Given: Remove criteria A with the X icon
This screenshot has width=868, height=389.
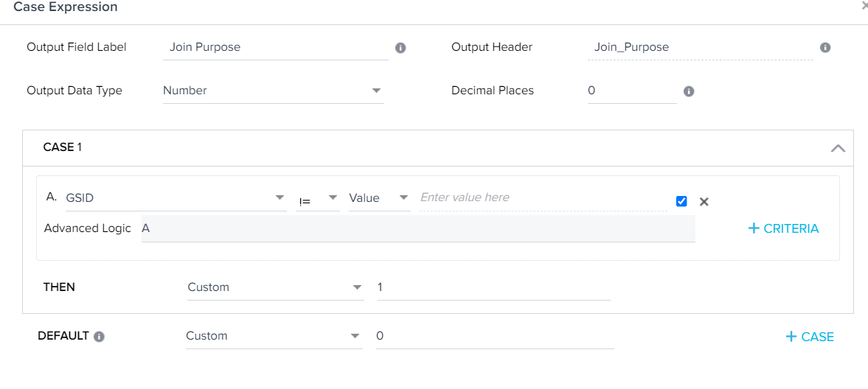Looking at the screenshot, I should pos(704,201).
